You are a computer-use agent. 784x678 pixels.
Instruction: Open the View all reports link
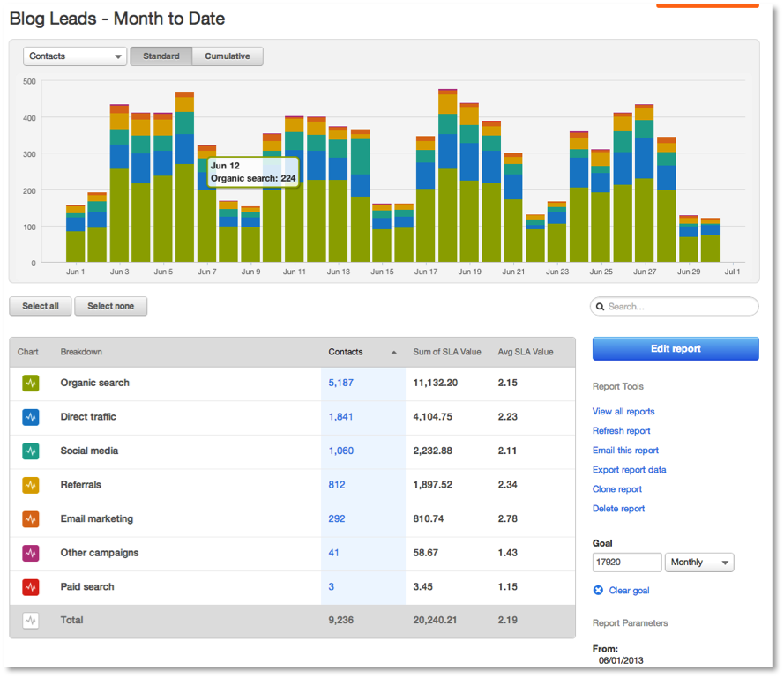click(623, 411)
